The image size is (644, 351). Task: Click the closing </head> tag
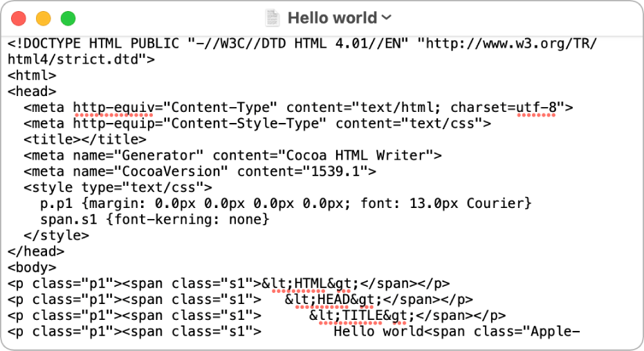36,252
